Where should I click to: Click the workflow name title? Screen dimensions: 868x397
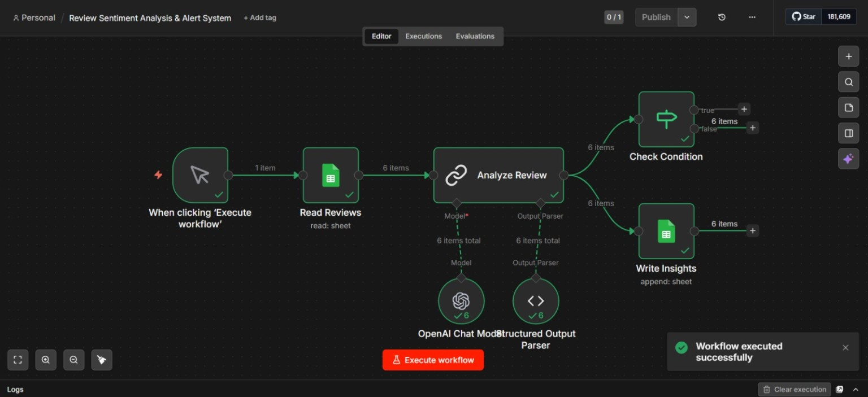pos(150,18)
